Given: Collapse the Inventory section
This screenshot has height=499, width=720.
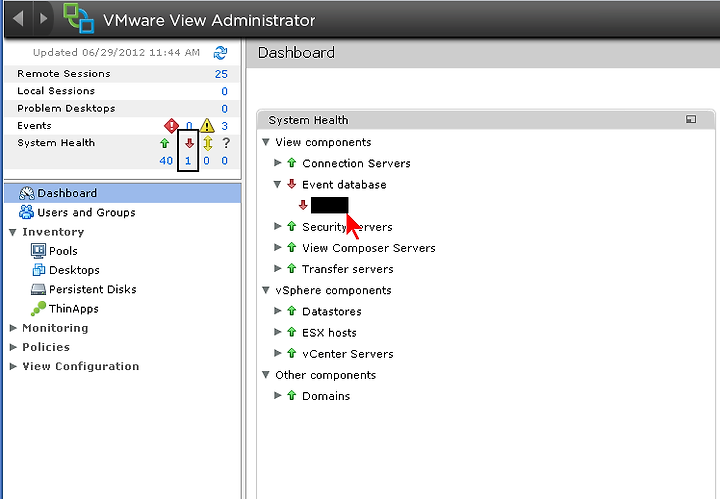Looking at the screenshot, I should point(13,232).
